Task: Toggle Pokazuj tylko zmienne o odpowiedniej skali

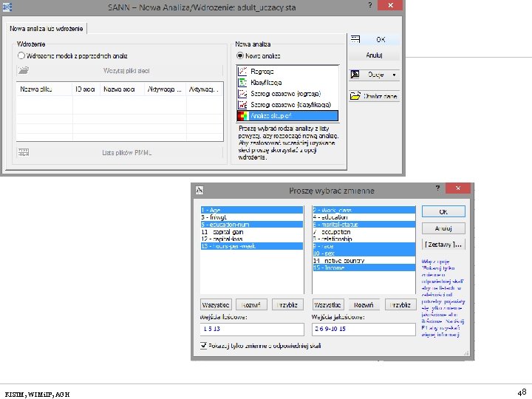Action: tap(203, 346)
